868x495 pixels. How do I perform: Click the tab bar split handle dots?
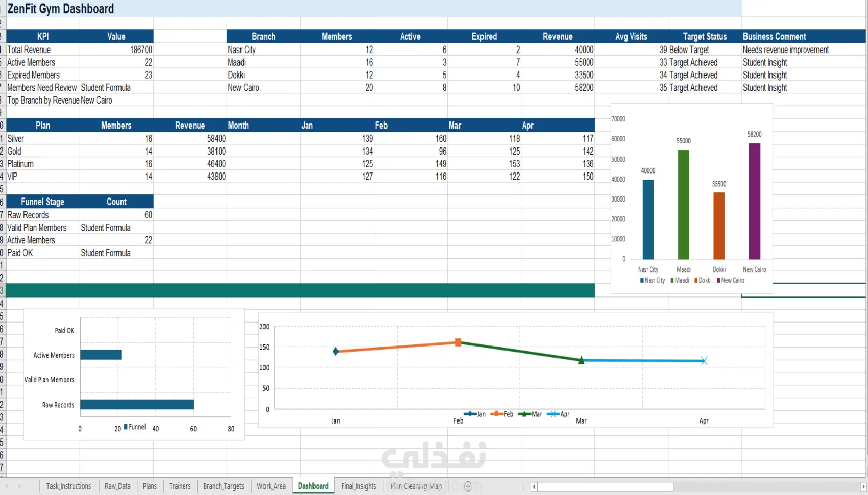point(523,487)
